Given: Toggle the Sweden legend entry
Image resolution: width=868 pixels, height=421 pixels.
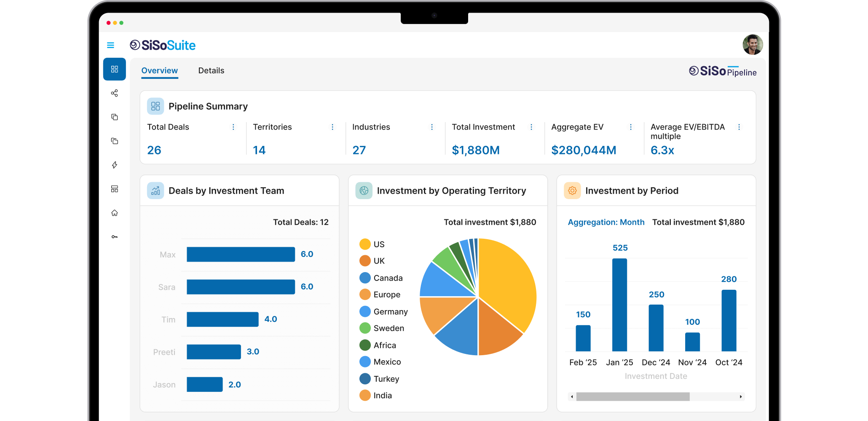Looking at the screenshot, I should click(382, 328).
